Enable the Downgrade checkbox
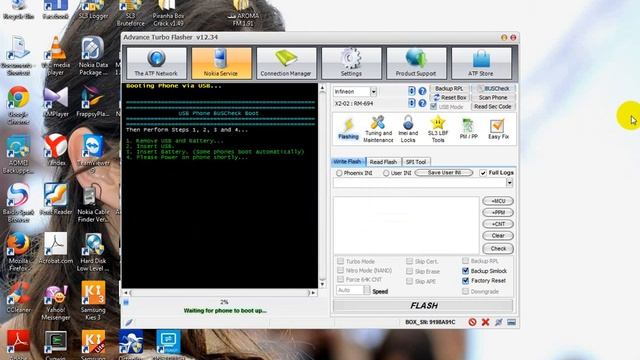 465,291
